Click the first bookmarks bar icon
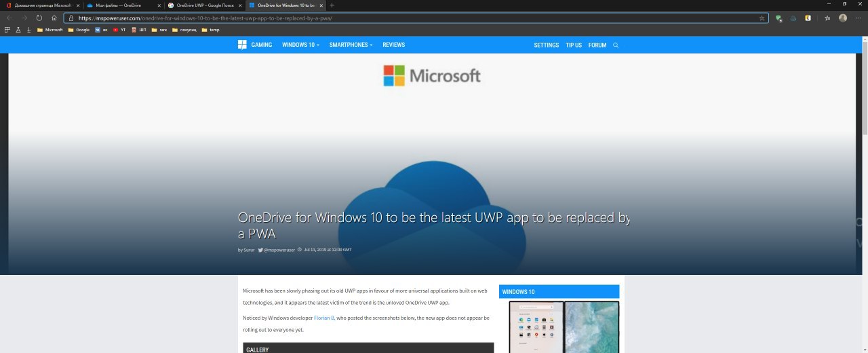This screenshot has height=353, width=868. (x=7, y=30)
